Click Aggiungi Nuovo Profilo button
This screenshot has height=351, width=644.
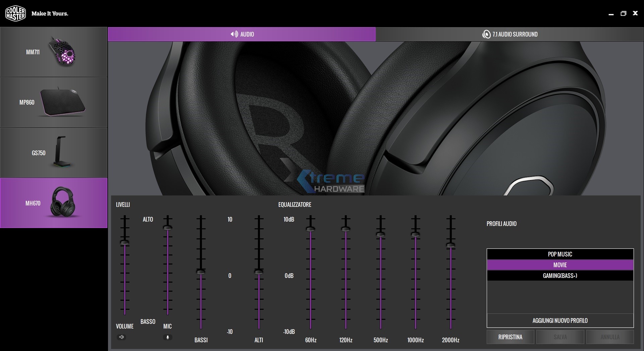[560, 320]
